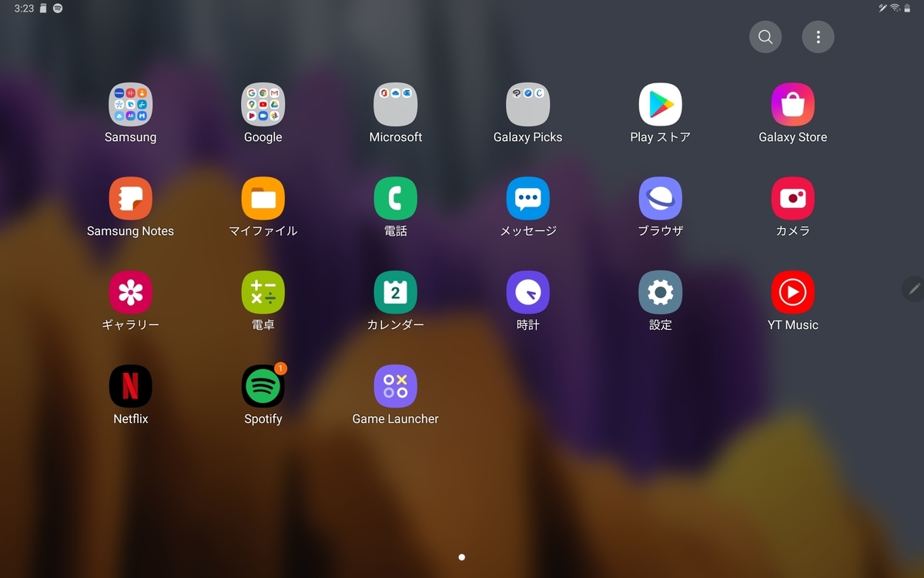Open the Air command pen handle

(x=914, y=288)
